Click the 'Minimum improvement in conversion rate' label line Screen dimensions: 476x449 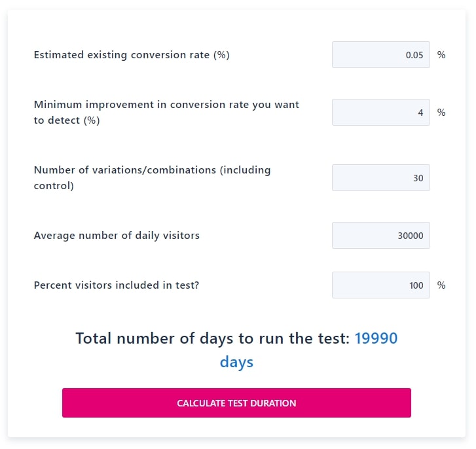click(166, 105)
